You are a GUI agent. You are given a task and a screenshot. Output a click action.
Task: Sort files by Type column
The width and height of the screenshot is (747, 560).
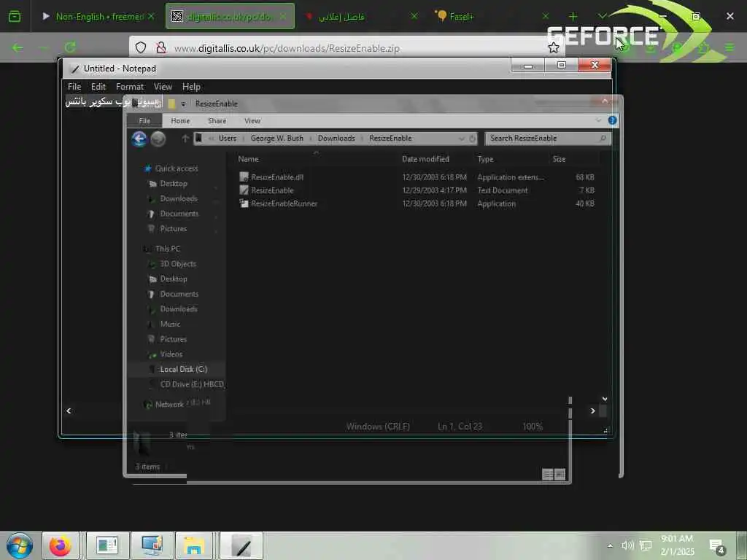coord(485,159)
